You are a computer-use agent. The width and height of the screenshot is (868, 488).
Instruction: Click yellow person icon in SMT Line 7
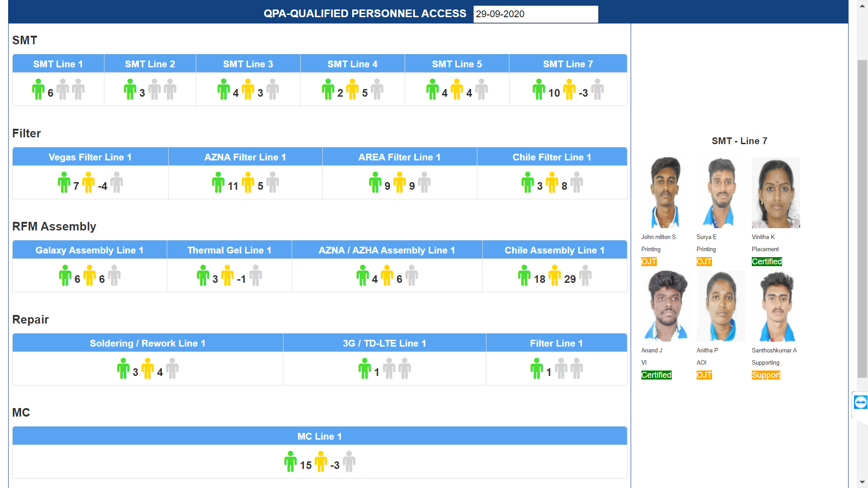coord(569,89)
